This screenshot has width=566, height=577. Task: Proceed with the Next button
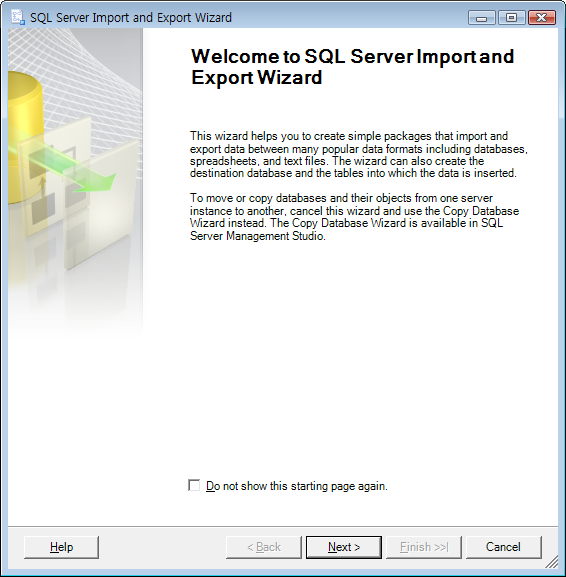click(344, 547)
